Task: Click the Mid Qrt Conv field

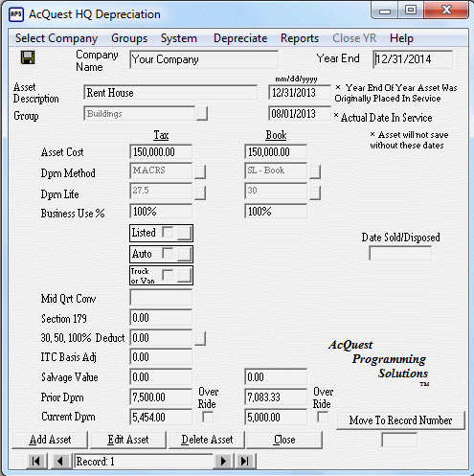Action: pos(161,297)
